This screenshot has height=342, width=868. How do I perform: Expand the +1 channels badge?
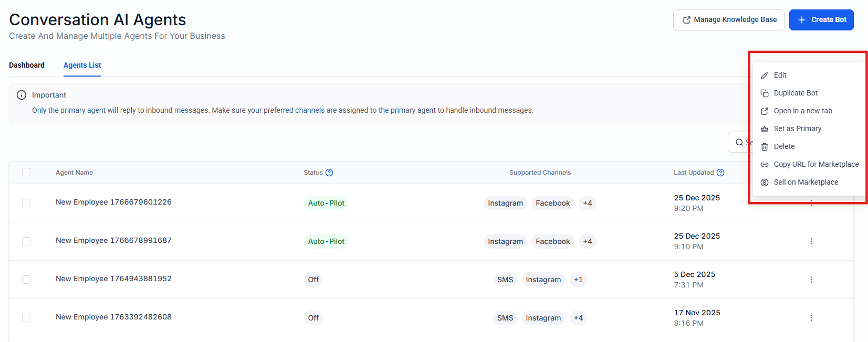(x=578, y=280)
